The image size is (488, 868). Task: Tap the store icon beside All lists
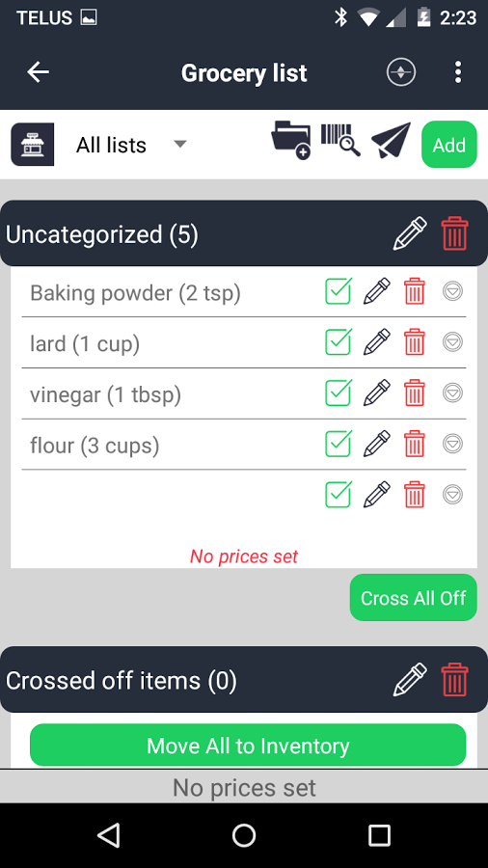tap(33, 145)
